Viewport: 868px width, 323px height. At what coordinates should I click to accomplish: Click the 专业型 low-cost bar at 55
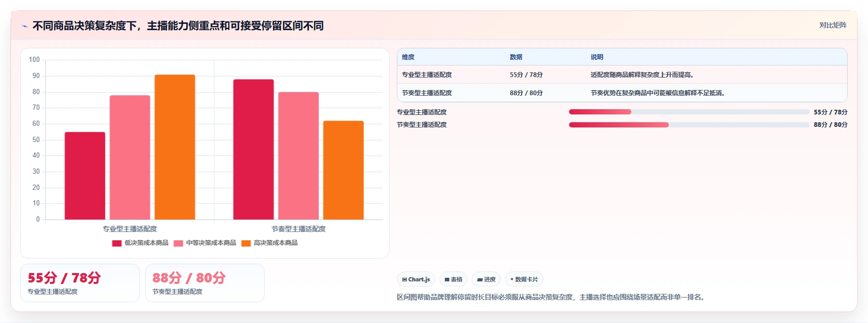pos(85,176)
